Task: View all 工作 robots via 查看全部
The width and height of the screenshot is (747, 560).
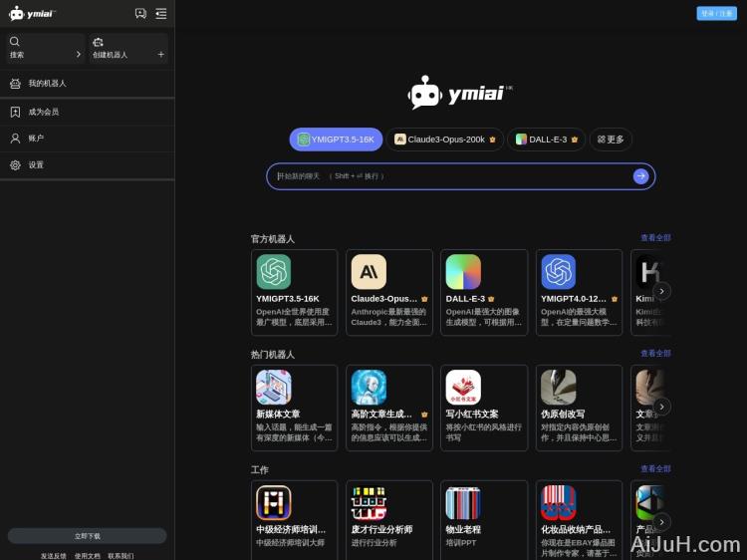Action: pos(655,469)
